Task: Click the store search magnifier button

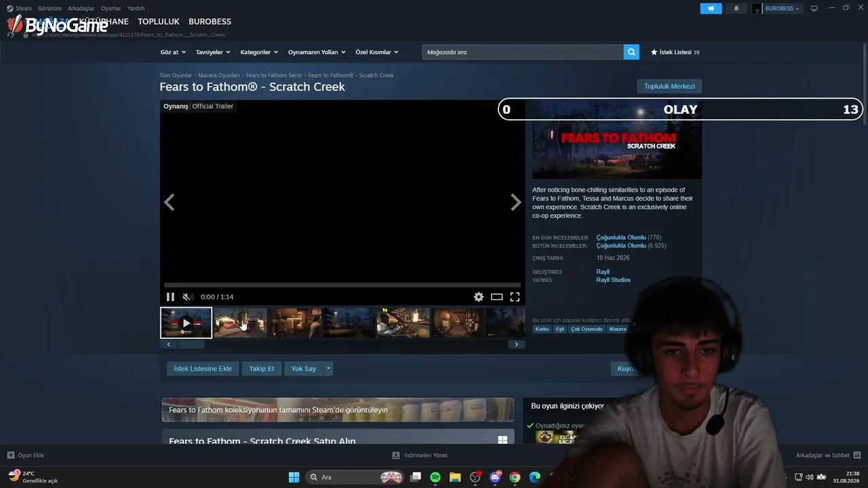Action: coord(631,52)
